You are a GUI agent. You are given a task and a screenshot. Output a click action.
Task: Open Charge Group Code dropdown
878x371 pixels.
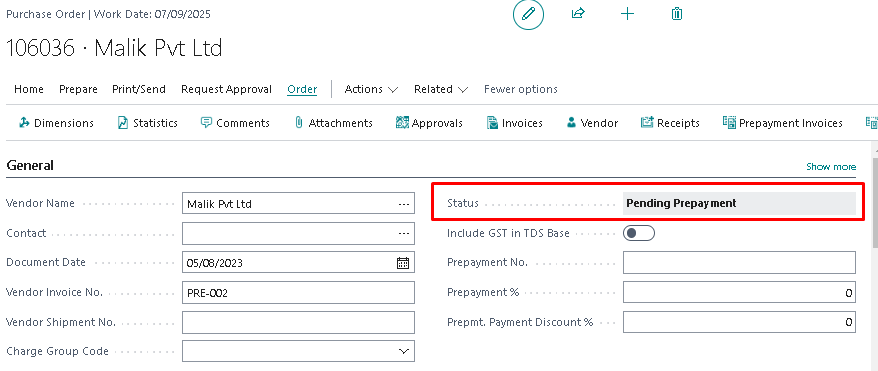pyautogui.click(x=403, y=351)
